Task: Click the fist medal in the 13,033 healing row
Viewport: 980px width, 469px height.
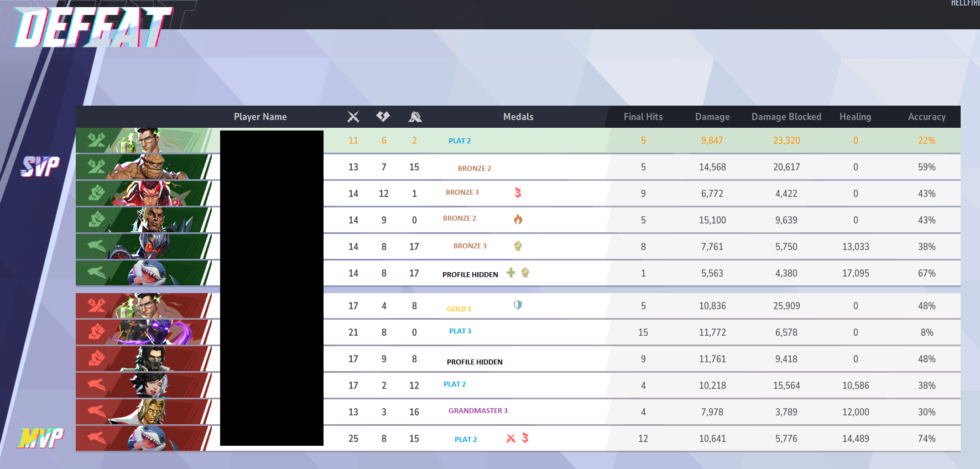Action: pyautogui.click(x=518, y=246)
